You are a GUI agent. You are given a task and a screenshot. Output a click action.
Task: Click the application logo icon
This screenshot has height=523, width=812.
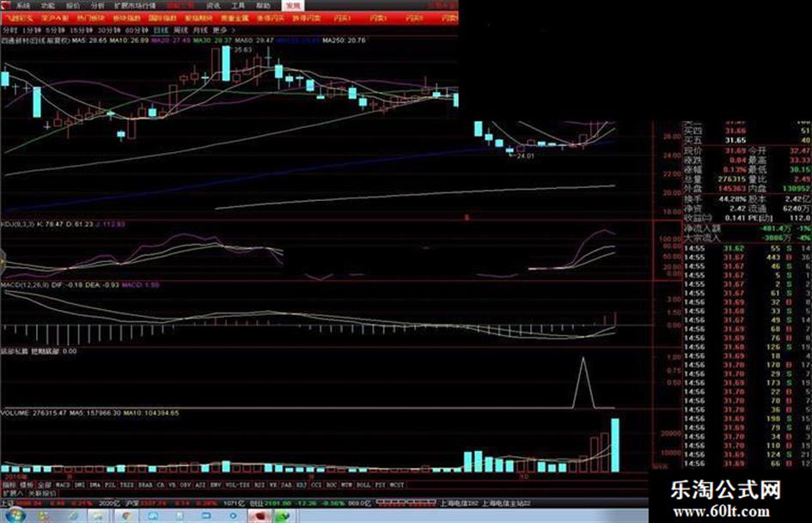click(5, 6)
